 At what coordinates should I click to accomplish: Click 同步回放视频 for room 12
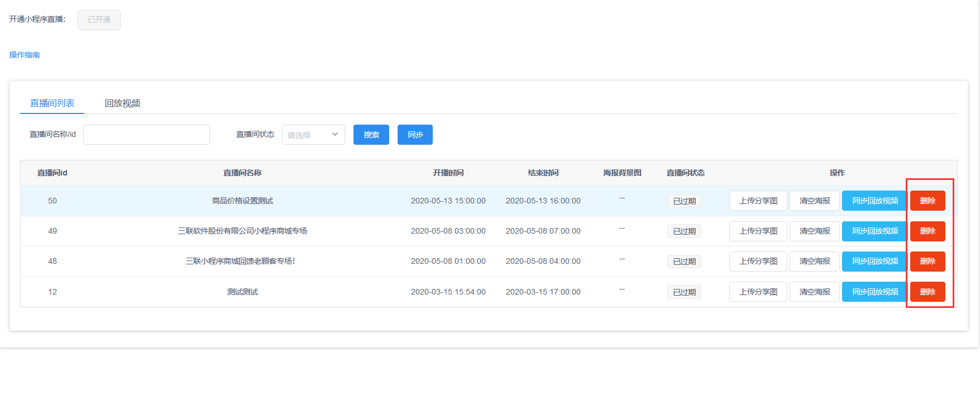874,292
